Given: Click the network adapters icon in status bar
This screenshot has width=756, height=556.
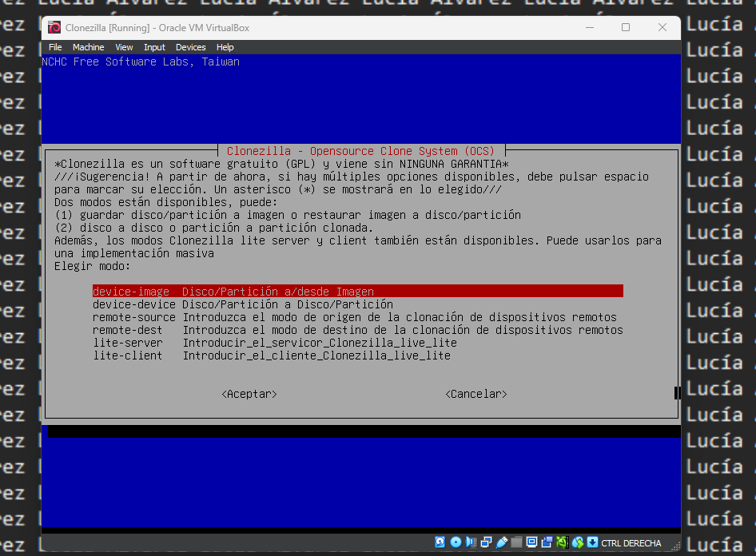Looking at the screenshot, I should [x=484, y=542].
